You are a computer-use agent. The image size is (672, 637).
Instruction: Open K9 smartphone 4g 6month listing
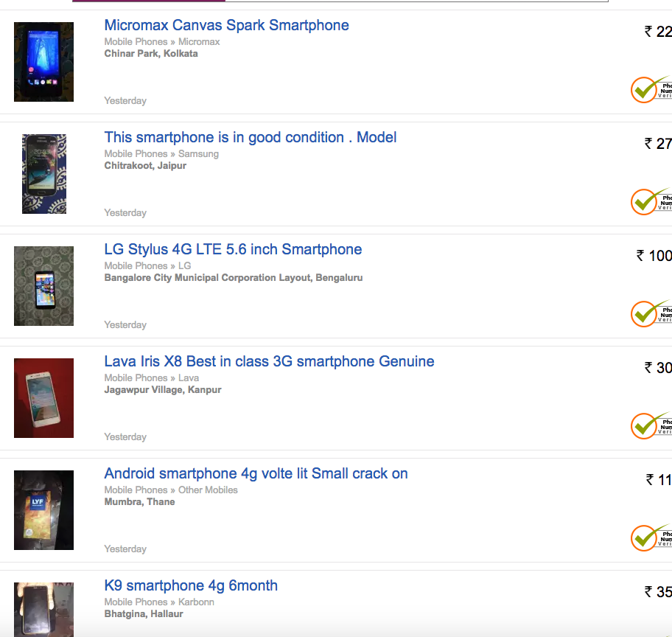[191, 586]
